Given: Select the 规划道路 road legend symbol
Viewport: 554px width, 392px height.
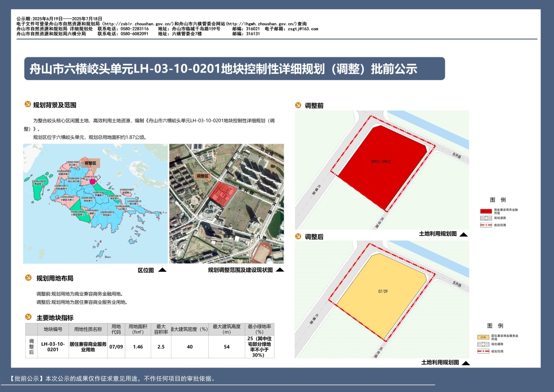Looking at the screenshot, I should pyautogui.click(x=486, y=218).
